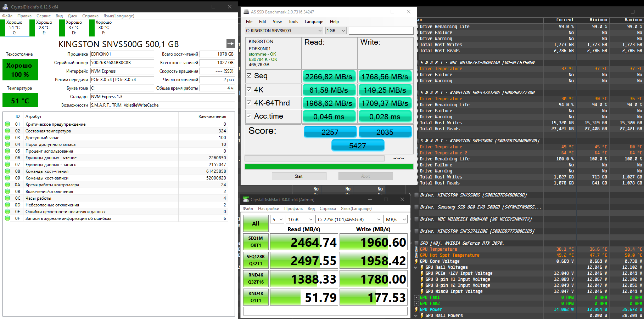Open the drive selector dropdown in AS SSD
The width and height of the screenshot is (644, 319).
click(x=284, y=31)
